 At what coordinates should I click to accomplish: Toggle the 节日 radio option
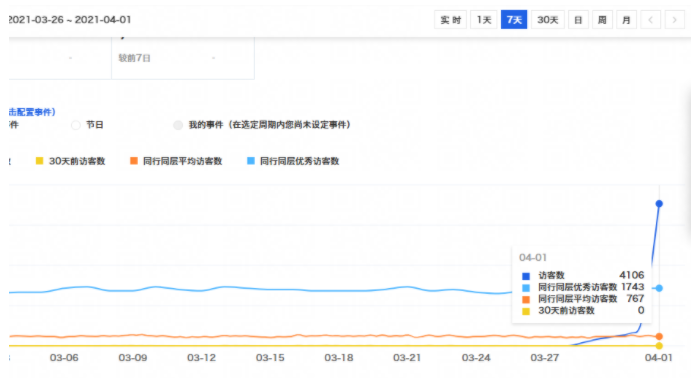76,125
